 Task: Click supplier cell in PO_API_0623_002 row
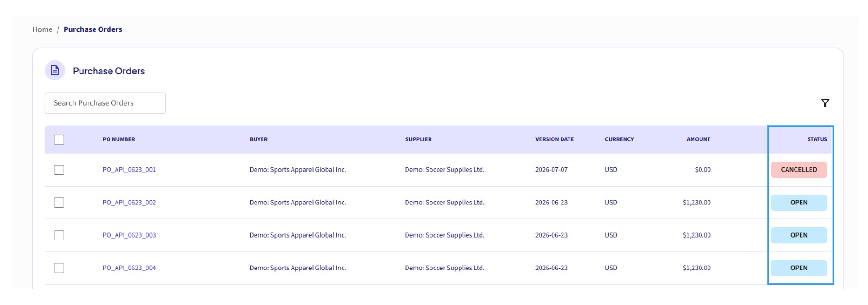click(x=445, y=203)
